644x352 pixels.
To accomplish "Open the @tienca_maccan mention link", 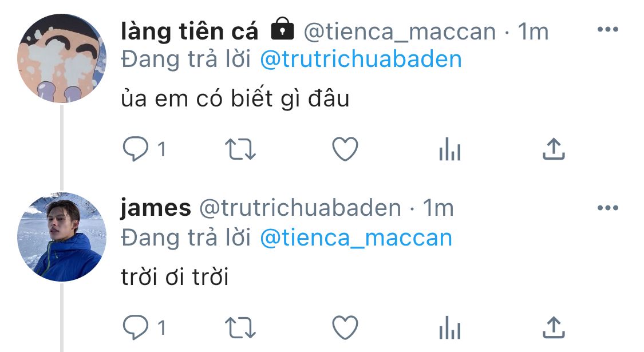I will (356, 238).
